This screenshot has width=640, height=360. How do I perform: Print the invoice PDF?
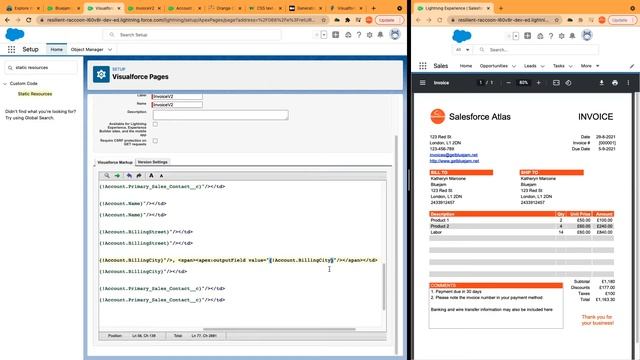(x=615, y=83)
